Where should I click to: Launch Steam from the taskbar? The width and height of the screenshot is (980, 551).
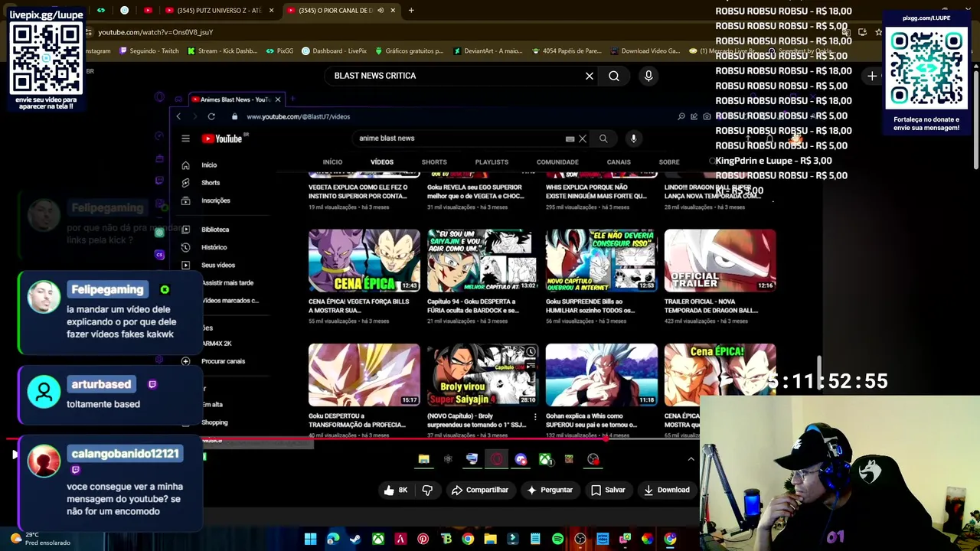tap(355, 540)
